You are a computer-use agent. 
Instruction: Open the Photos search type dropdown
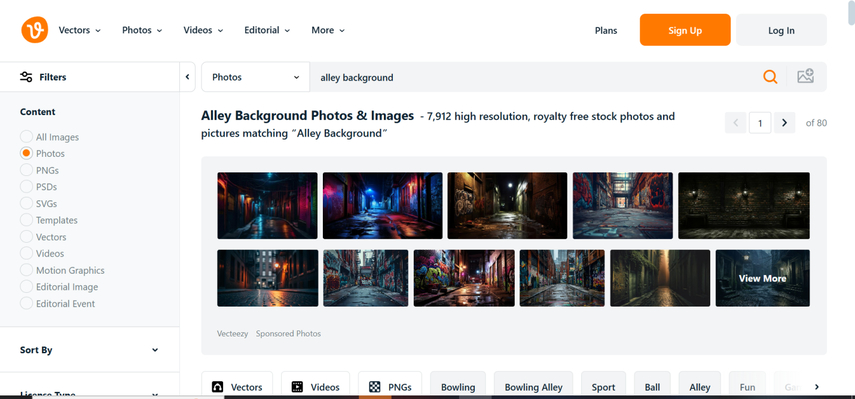(x=255, y=77)
